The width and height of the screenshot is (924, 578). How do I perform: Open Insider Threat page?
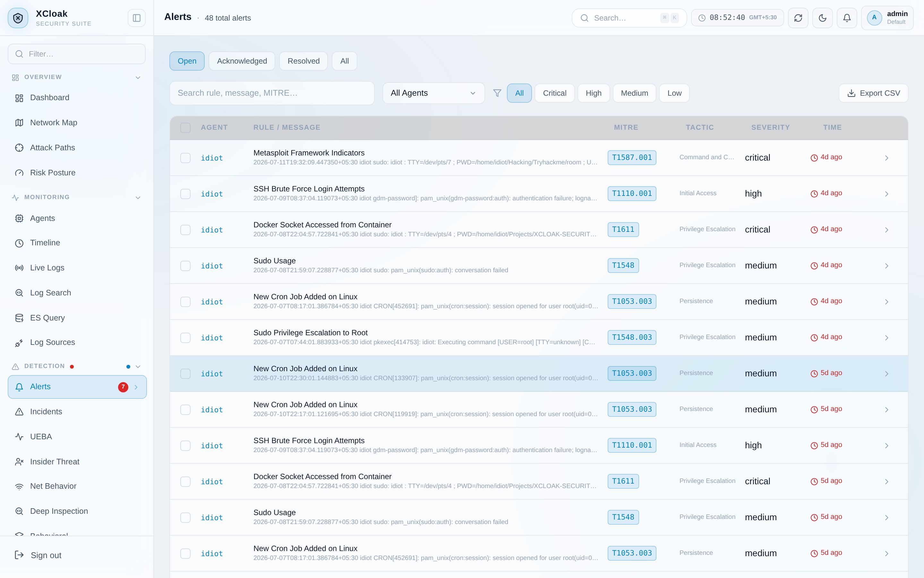[x=76, y=462]
